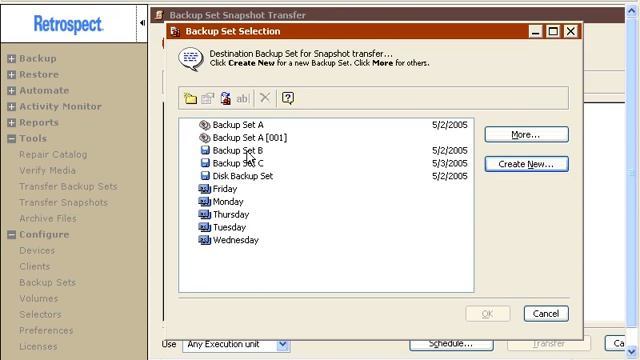640x360 pixels.
Task: Open Transfer Snapshots in sidebar
Action: (63, 202)
